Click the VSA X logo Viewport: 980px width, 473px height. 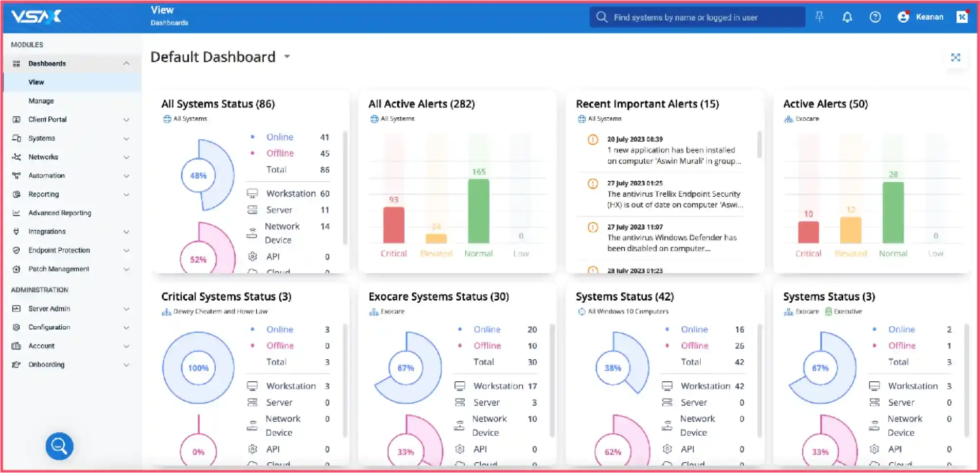(x=36, y=16)
